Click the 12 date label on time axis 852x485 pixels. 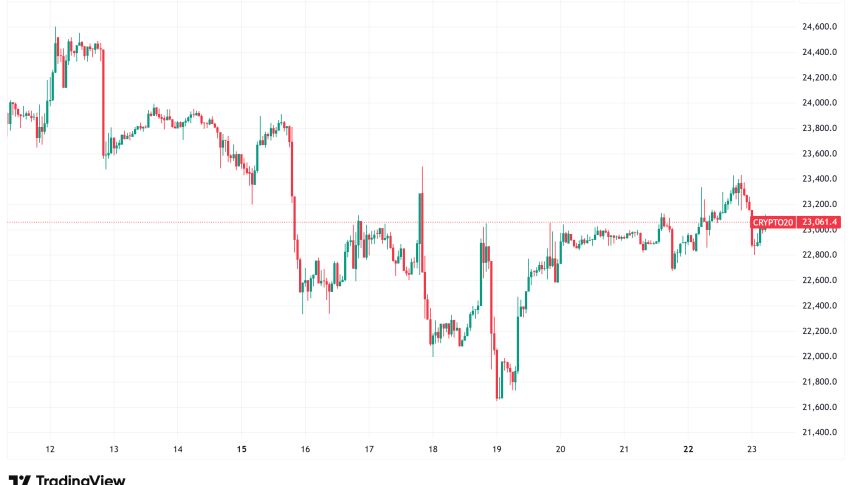tap(49, 450)
